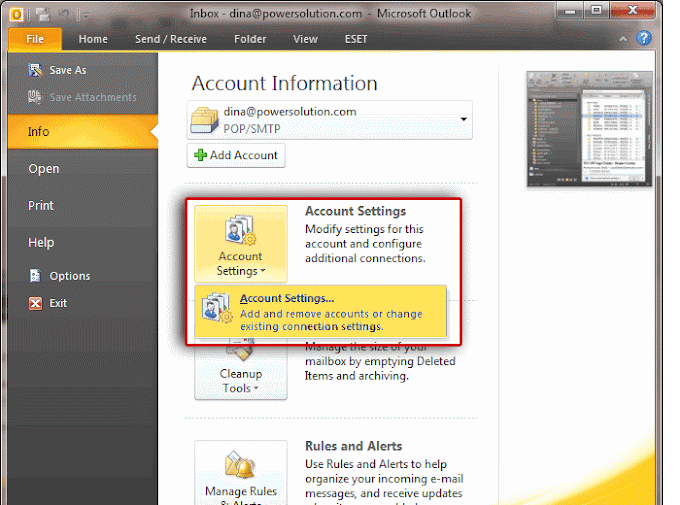This screenshot has height=505, width=680.
Task: Click the Account Settings button's people icon
Action: [240, 231]
